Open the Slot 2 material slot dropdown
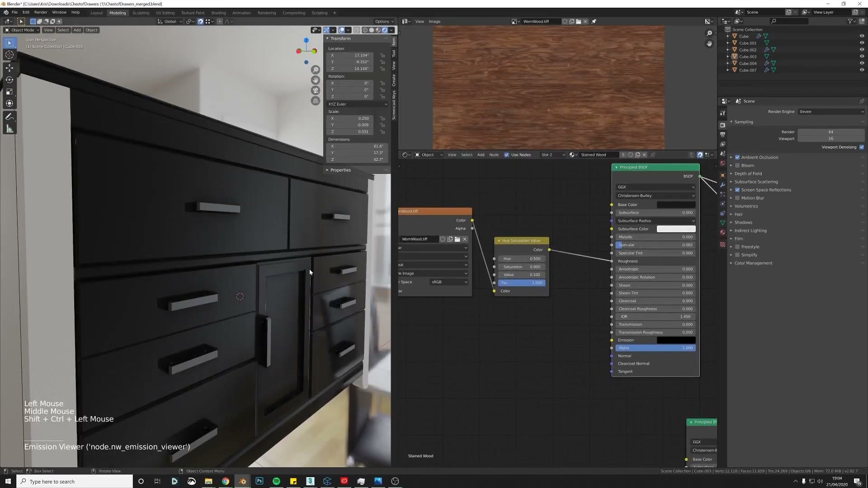Image resolution: width=868 pixels, height=488 pixels. point(552,155)
